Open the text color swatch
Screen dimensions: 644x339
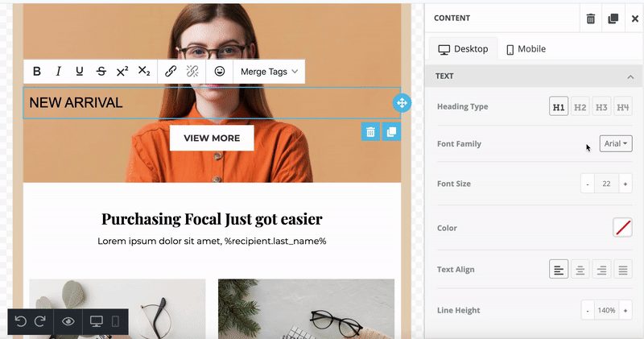click(x=622, y=228)
